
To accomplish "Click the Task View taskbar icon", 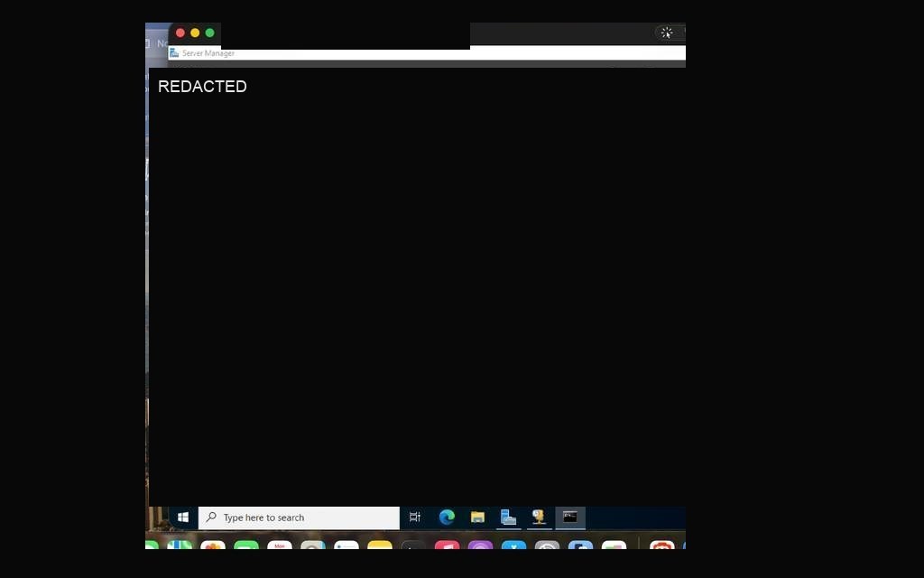I will point(415,517).
